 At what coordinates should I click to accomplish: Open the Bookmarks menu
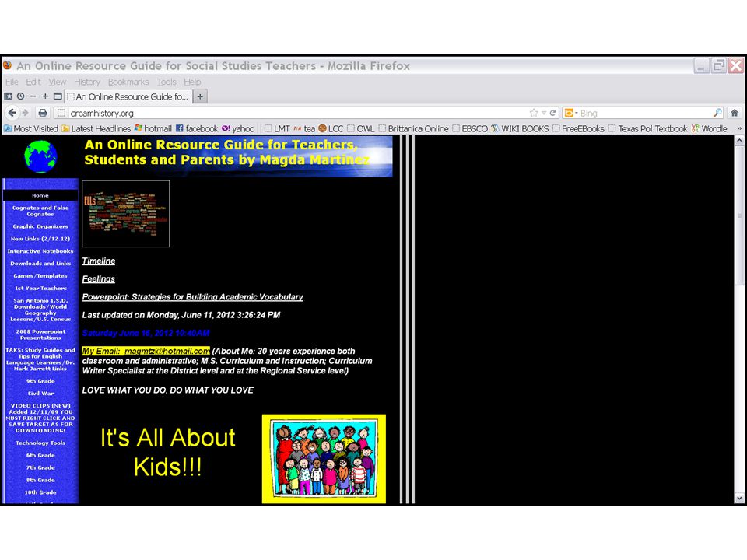tap(128, 82)
